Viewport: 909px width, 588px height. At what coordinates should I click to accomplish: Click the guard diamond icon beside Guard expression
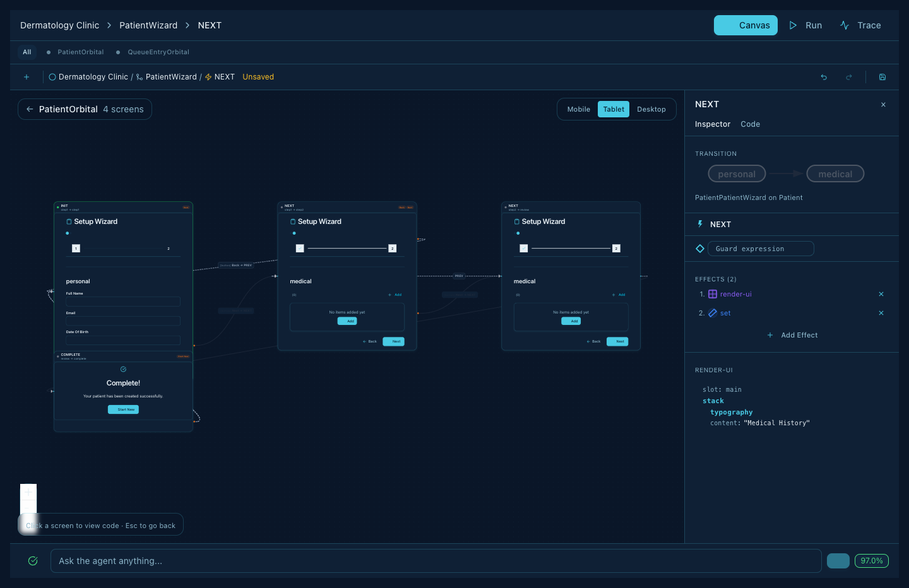click(699, 248)
